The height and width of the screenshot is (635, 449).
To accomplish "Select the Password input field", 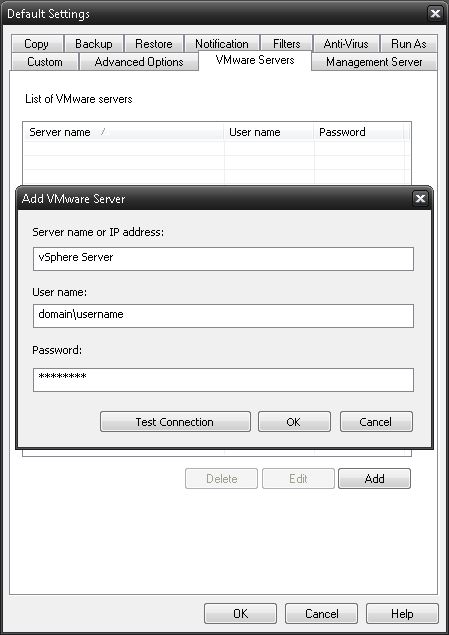I will point(223,380).
